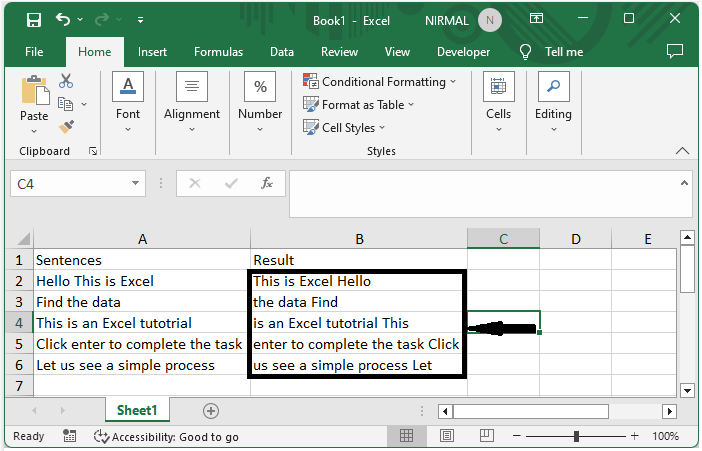Click vertical scrollbar down arrow

[687, 390]
